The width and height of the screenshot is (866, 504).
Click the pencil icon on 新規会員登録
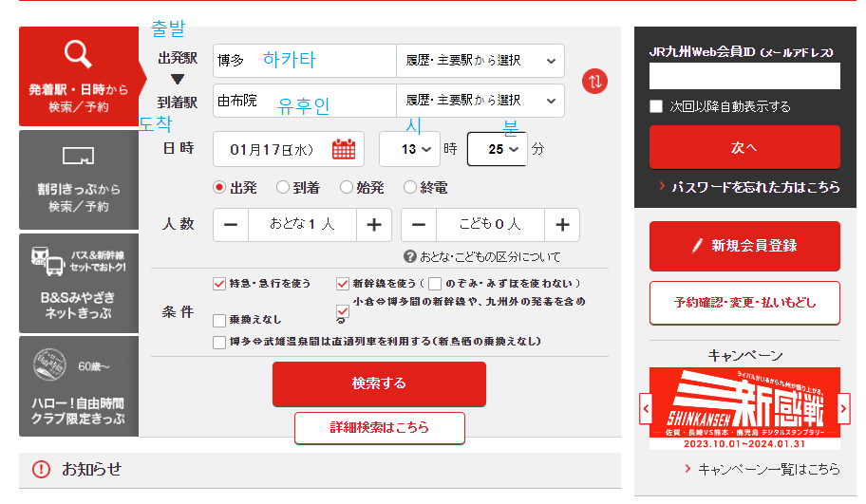698,246
